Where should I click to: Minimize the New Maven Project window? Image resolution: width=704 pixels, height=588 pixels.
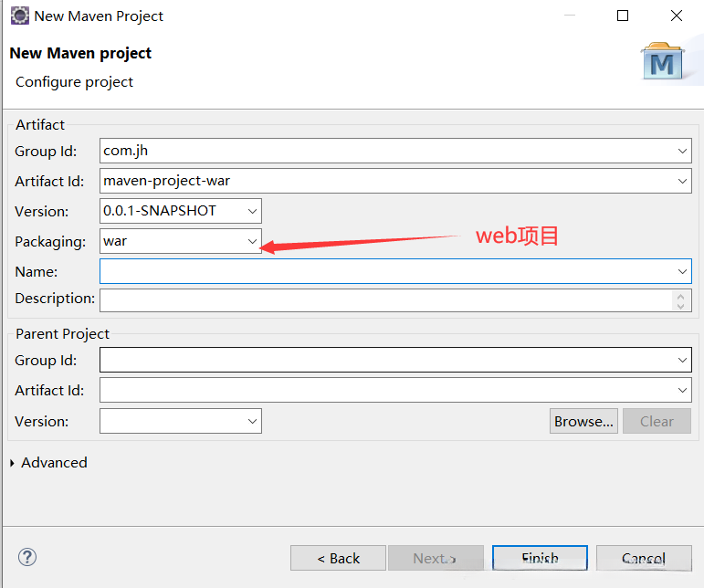click(x=570, y=16)
